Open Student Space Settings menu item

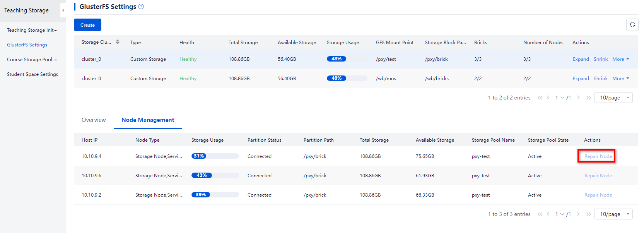point(32,74)
